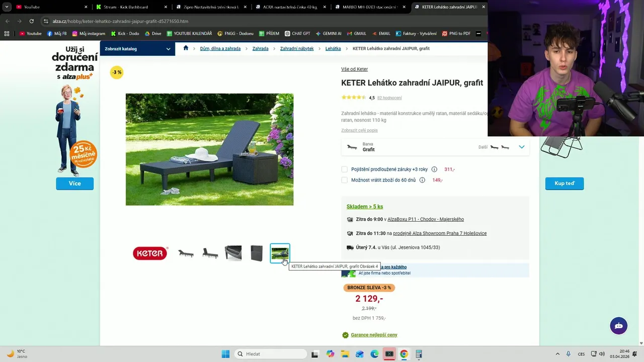Open the Faktury - Vytváření bookmark

pyautogui.click(x=416, y=34)
